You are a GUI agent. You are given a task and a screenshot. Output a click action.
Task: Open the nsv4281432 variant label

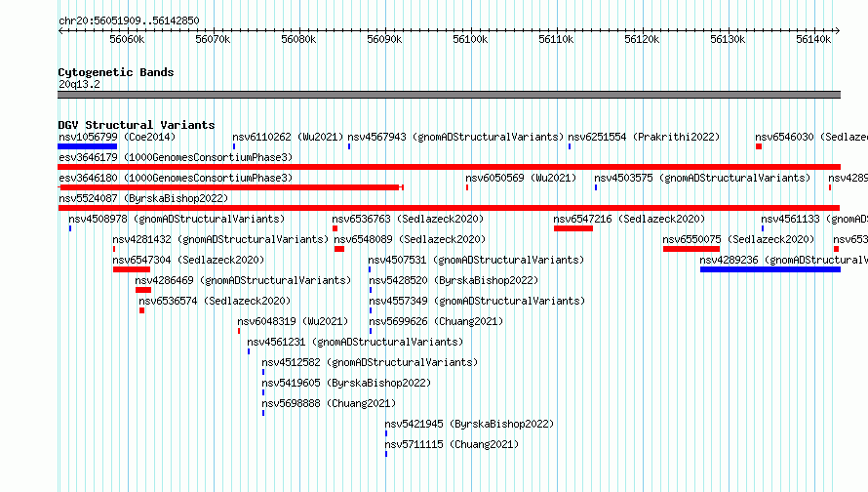(220, 239)
